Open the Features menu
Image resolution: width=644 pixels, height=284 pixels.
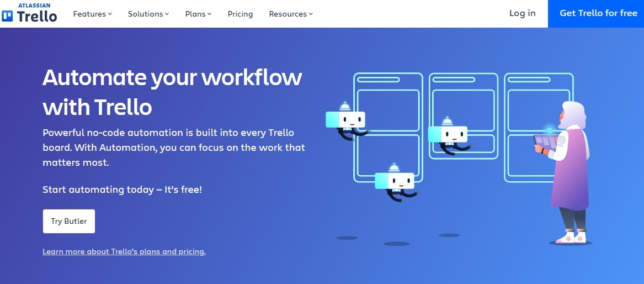tap(92, 14)
